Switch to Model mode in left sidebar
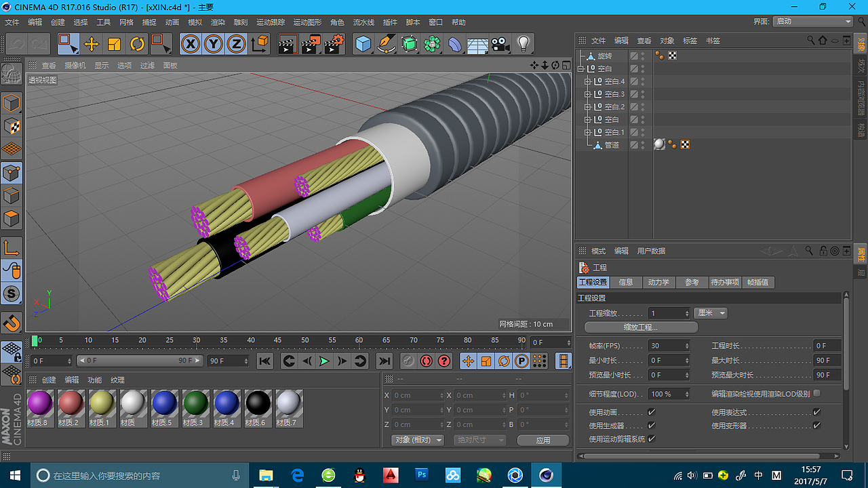 coord(12,104)
